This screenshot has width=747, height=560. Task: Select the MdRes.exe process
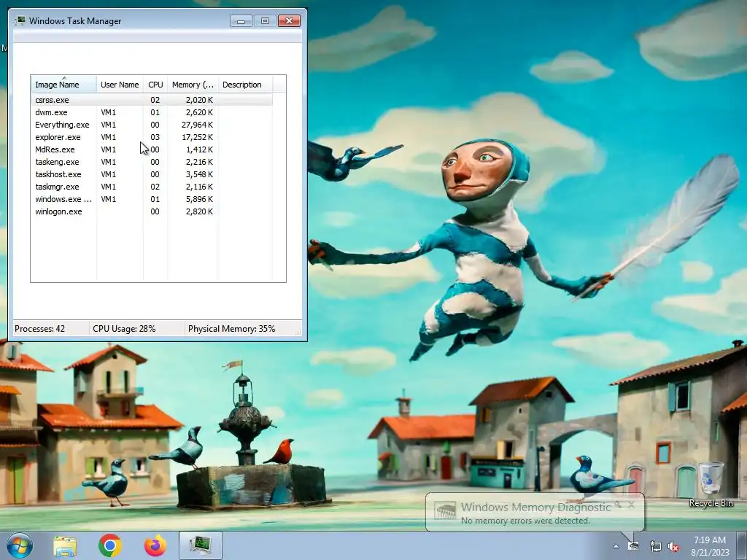tap(152, 149)
